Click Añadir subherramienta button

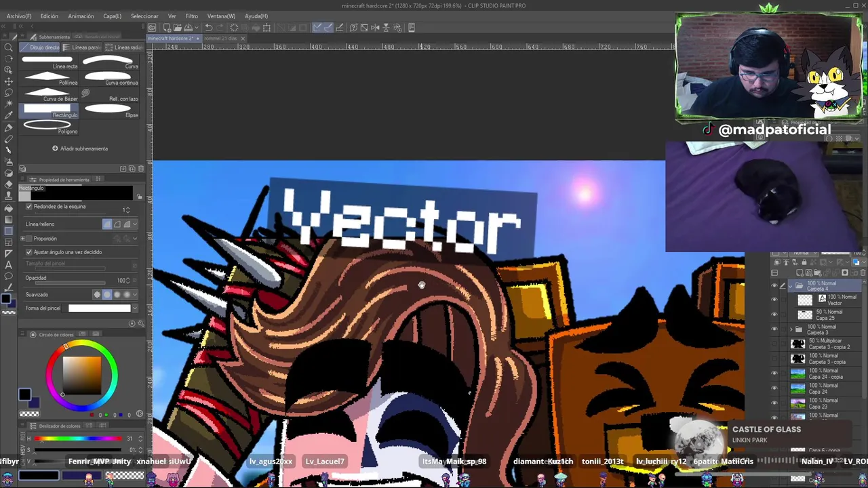click(x=80, y=148)
